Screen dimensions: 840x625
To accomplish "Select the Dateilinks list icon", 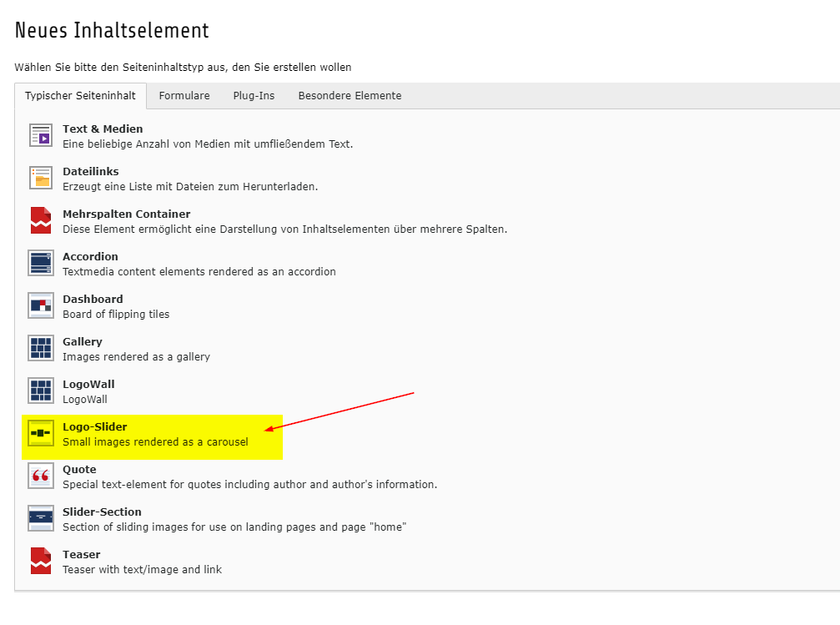I will point(41,178).
